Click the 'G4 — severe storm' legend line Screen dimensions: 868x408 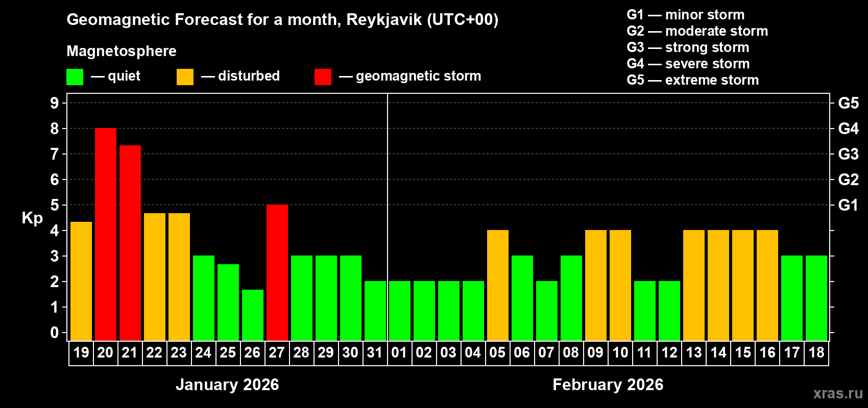click(x=688, y=64)
